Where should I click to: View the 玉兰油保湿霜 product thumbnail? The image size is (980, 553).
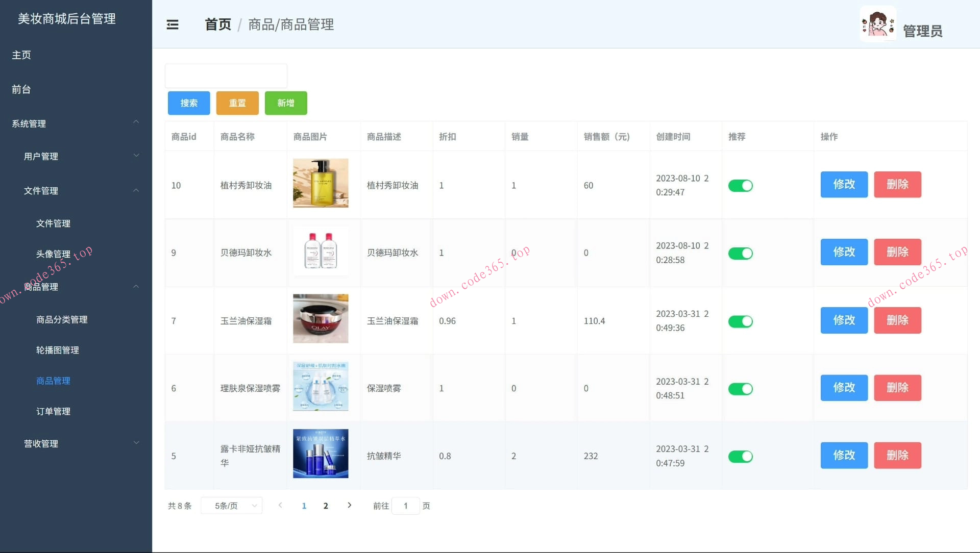pyautogui.click(x=320, y=318)
